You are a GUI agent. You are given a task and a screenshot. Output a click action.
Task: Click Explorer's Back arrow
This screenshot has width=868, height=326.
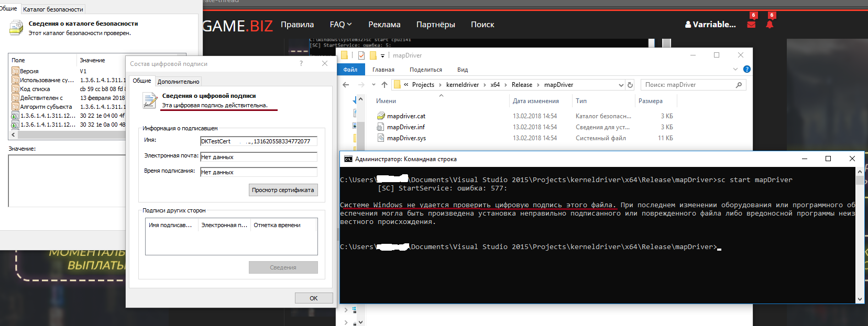[346, 85]
